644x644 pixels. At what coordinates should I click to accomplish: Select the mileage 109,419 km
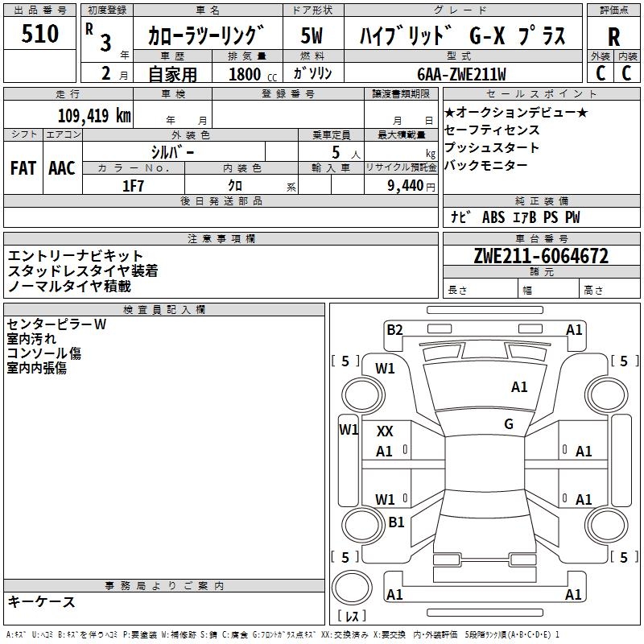pos(94,116)
